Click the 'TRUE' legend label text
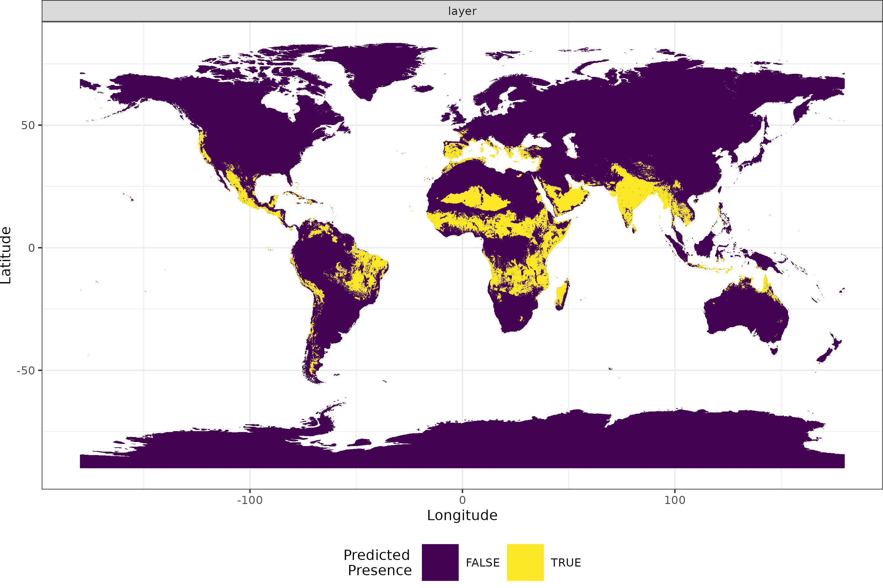The height and width of the screenshot is (588, 883). coord(566,562)
